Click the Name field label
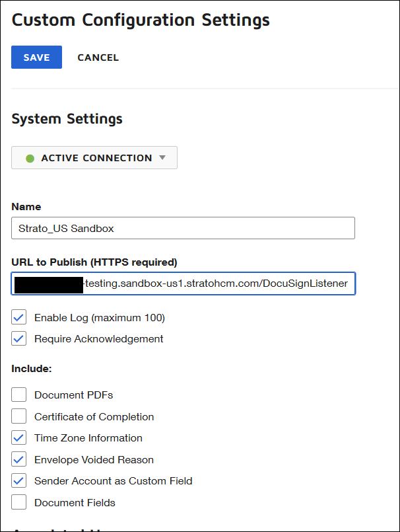 point(26,207)
